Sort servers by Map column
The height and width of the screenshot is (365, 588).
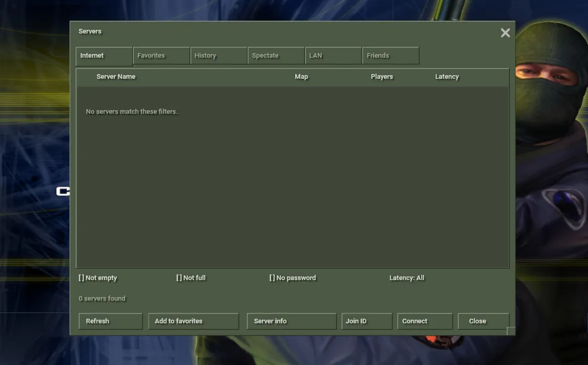[301, 77]
